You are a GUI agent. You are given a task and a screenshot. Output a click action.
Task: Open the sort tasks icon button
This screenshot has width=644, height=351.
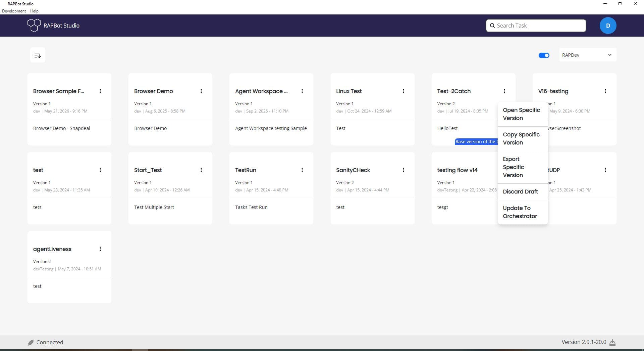[x=38, y=55]
